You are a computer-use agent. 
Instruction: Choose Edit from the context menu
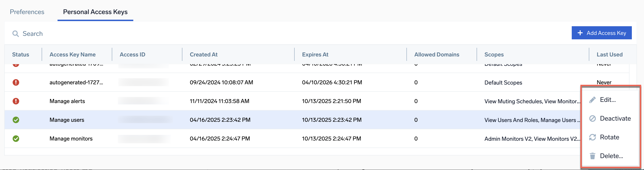point(608,100)
